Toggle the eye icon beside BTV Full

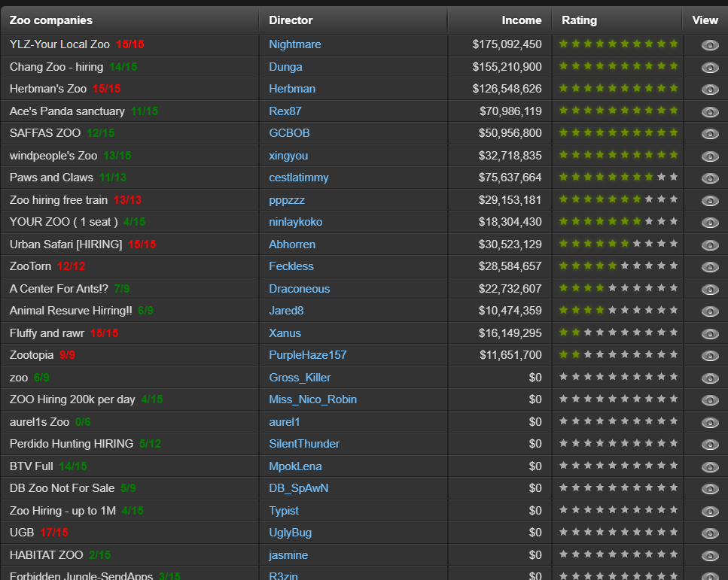(709, 466)
